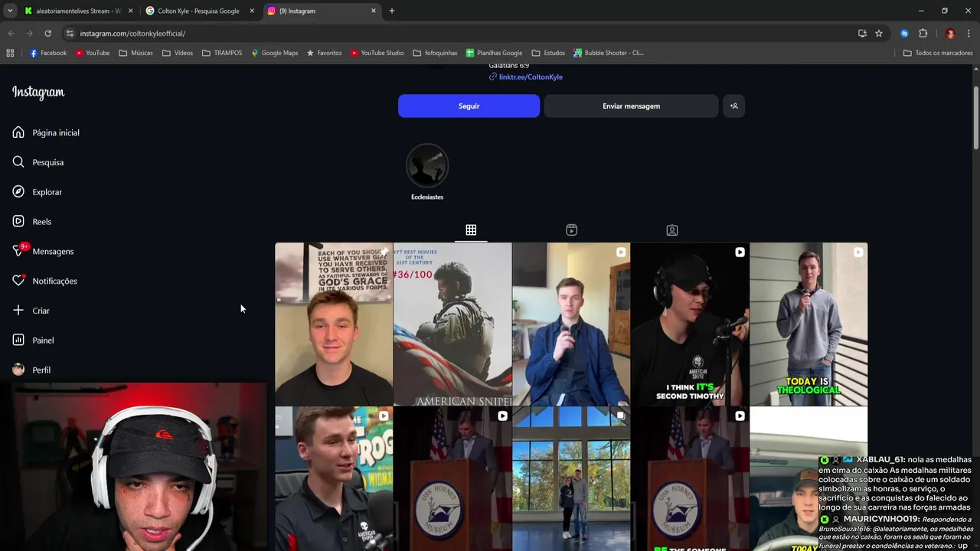This screenshot has height=551, width=980.
Task: Click the Pesquisa magnifier icon
Action: click(18, 162)
